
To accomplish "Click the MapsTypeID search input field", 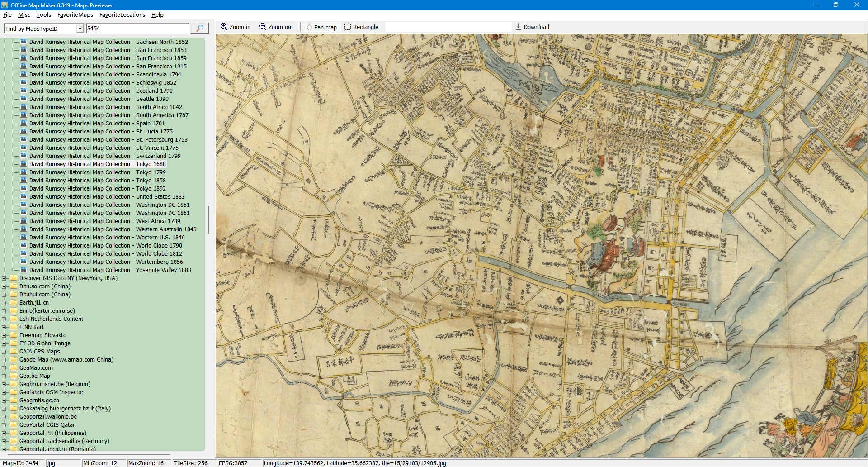I will [x=137, y=28].
